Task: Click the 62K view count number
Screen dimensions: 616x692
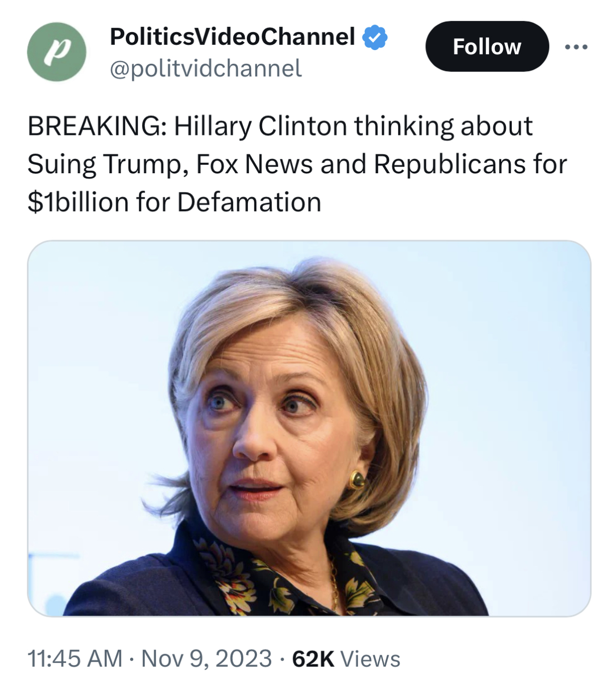Action: [313, 659]
